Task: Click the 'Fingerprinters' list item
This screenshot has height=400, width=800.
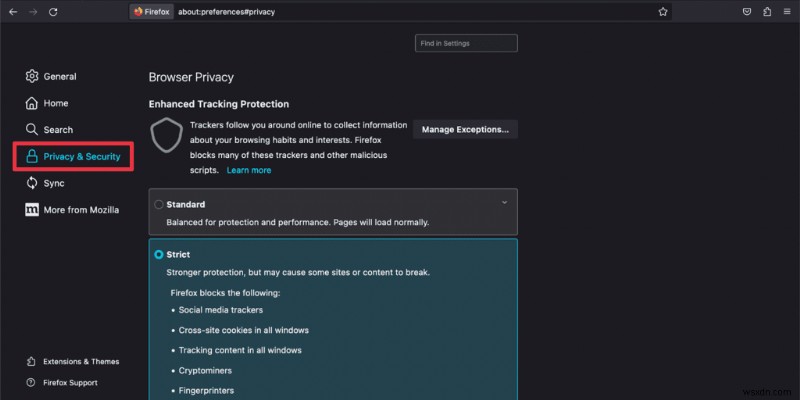Action: [x=207, y=391]
